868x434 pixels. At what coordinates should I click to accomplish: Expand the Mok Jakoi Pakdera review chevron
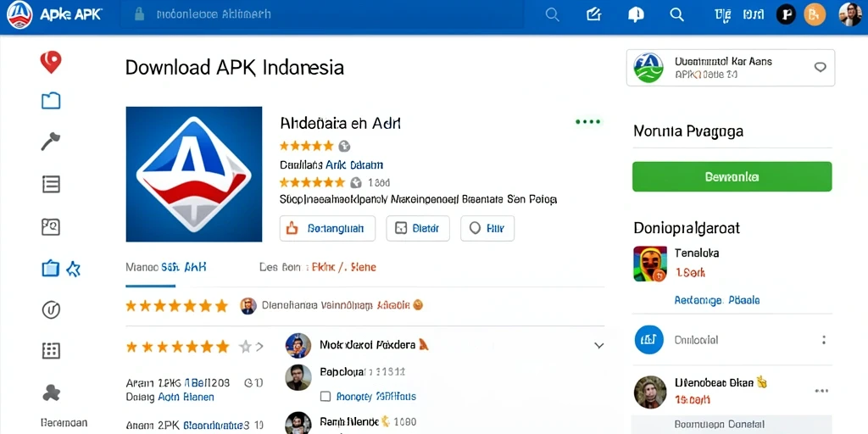598,346
